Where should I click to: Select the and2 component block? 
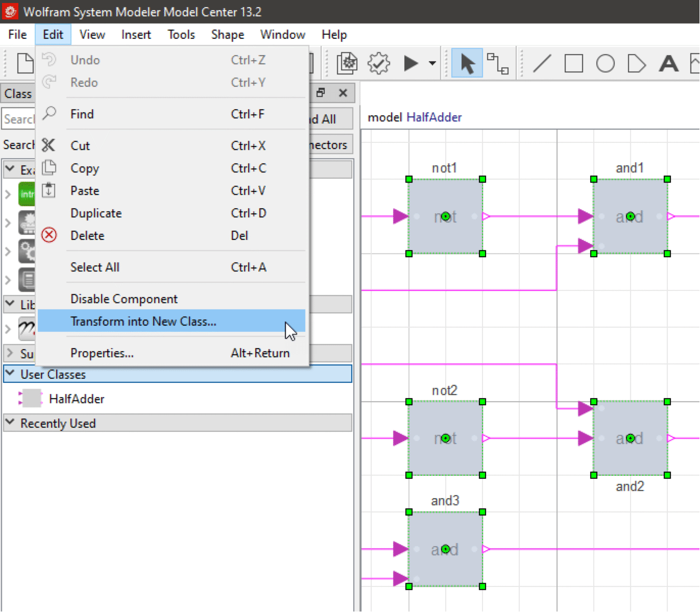coord(630,438)
